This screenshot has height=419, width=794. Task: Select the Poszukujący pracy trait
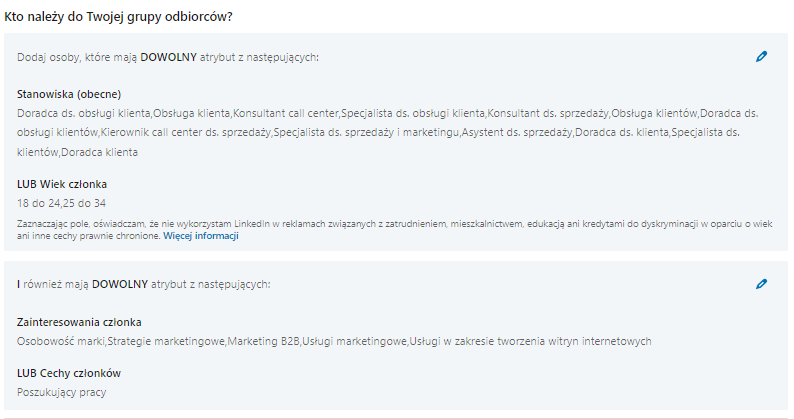click(61, 392)
